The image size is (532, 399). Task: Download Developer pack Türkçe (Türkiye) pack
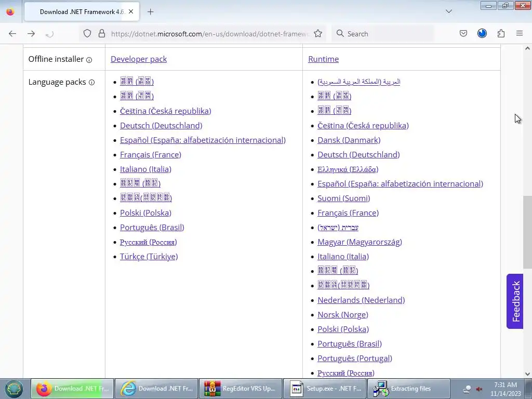point(149,257)
